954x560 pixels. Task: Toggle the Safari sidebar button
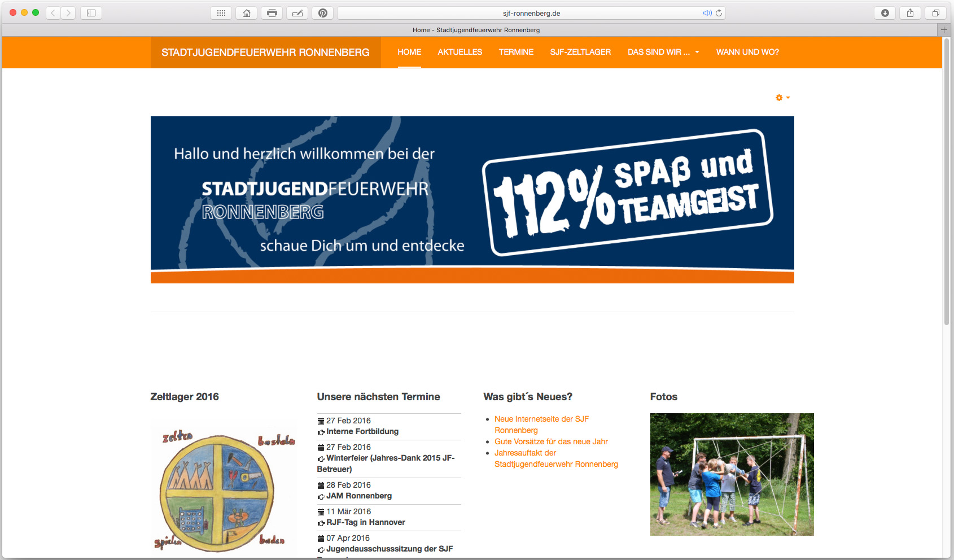click(x=91, y=13)
